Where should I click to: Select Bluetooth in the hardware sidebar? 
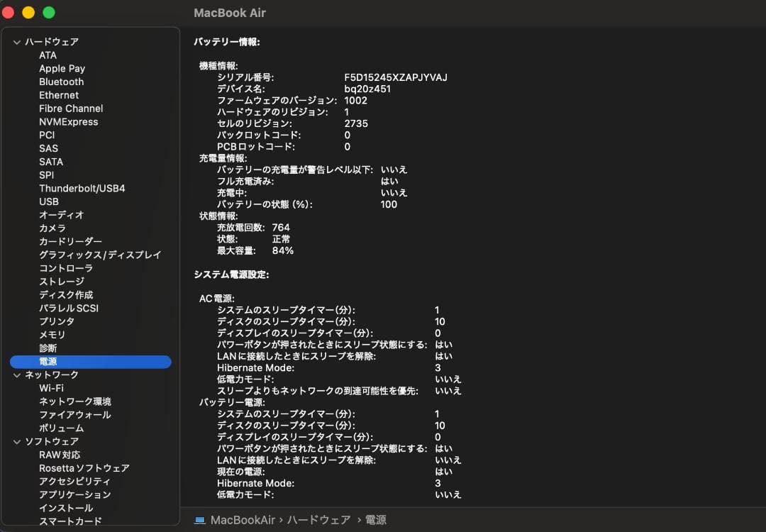click(61, 82)
